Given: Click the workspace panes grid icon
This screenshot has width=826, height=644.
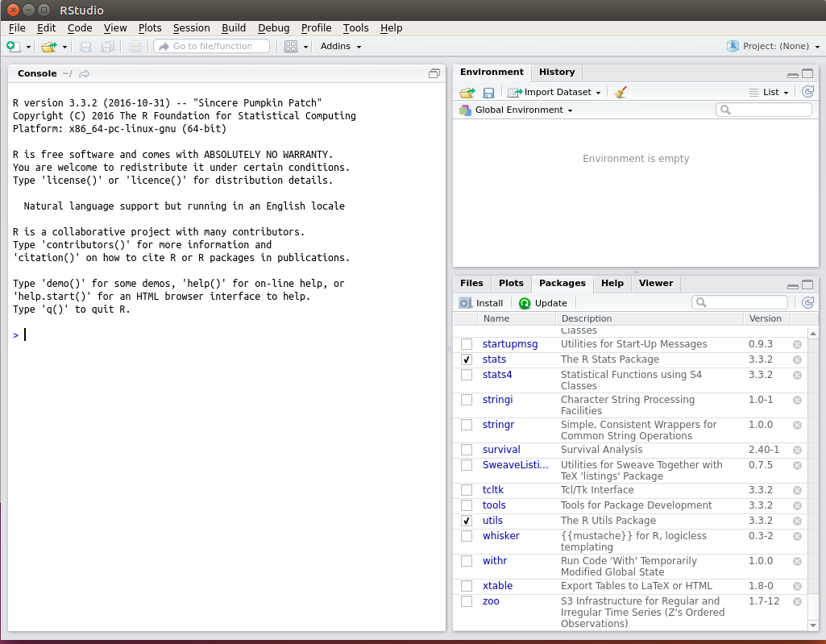Looking at the screenshot, I should point(291,47).
